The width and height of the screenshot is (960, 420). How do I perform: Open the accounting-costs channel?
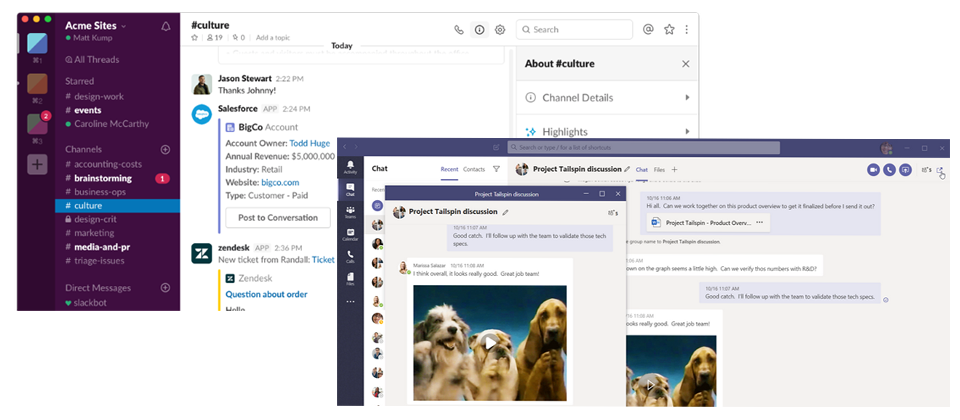(x=103, y=164)
